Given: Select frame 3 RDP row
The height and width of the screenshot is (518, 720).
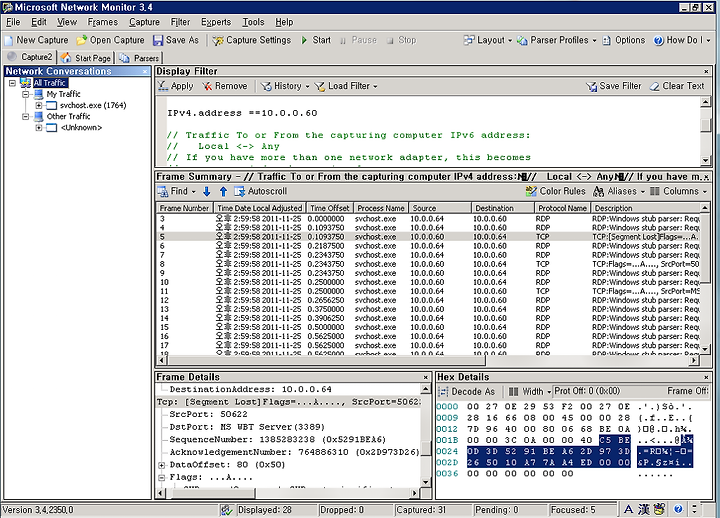Looking at the screenshot, I should click(x=428, y=219).
